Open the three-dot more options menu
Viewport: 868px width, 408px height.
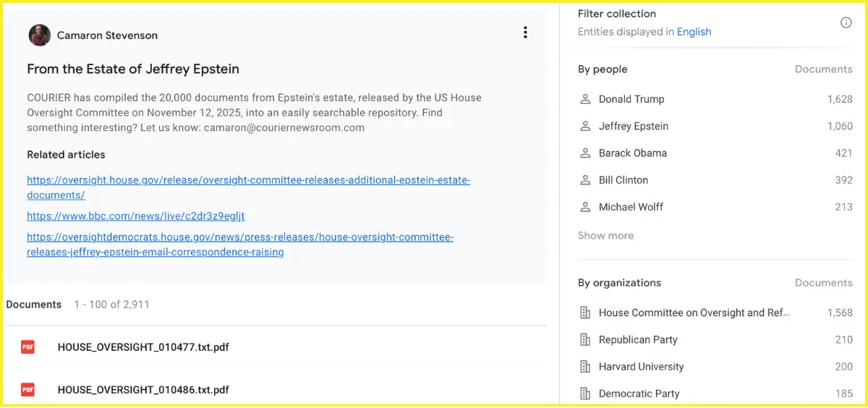(525, 33)
